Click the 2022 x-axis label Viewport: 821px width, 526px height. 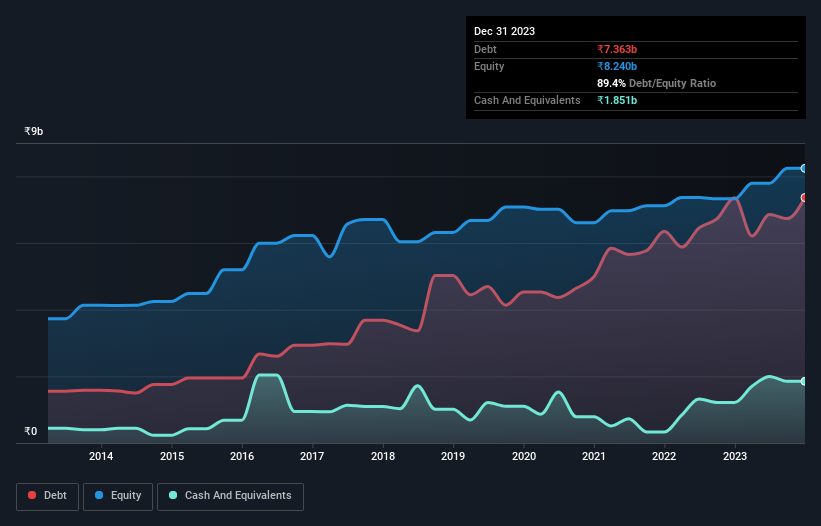point(664,456)
